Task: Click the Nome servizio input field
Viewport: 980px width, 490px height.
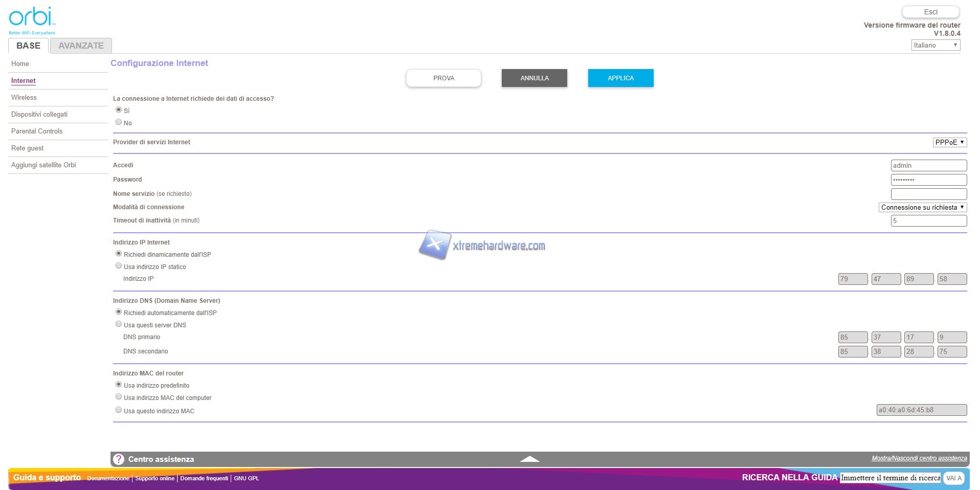Action: [x=928, y=194]
